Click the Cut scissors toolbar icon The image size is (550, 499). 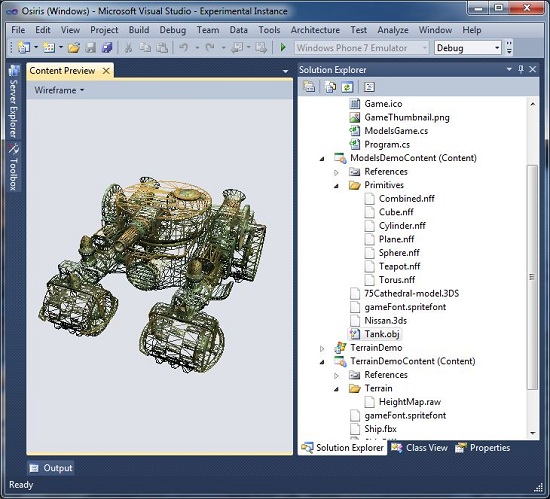[128, 47]
